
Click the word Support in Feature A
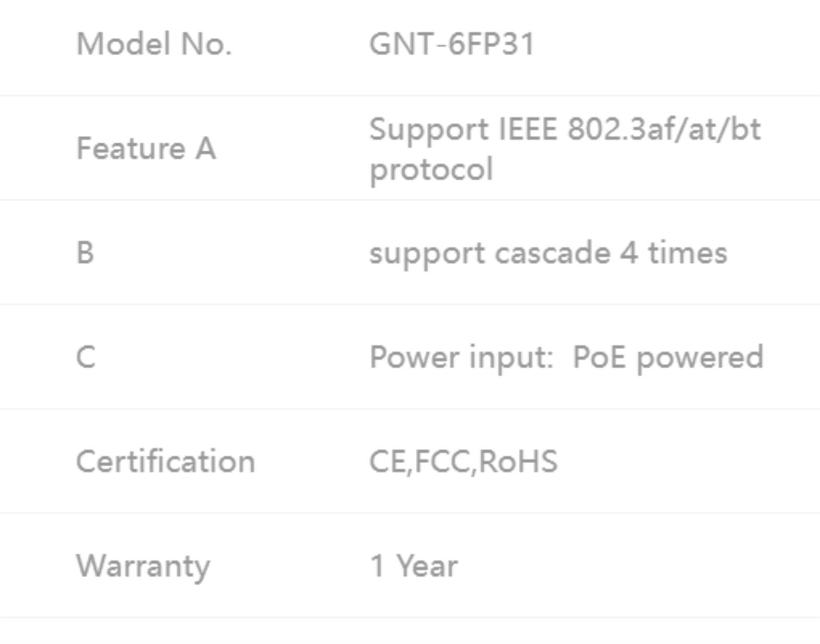pos(429,129)
